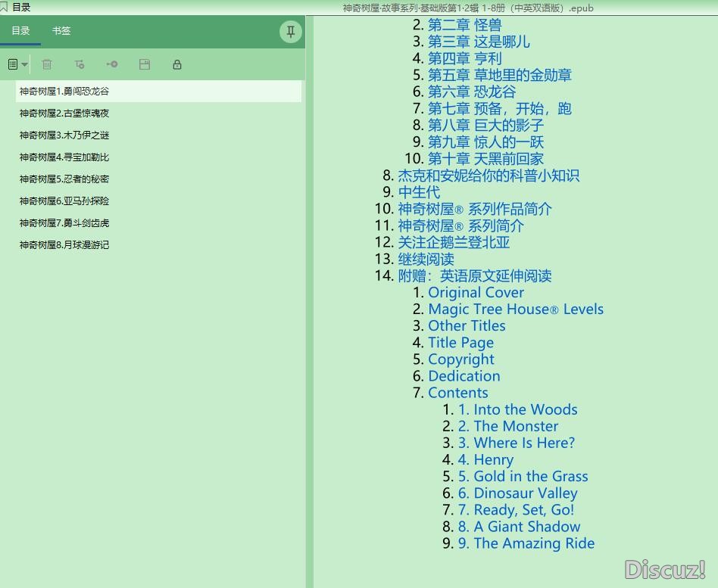Open link 第十章 天黑前回家
This screenshot has height=588, width=718.
(485, 159)
